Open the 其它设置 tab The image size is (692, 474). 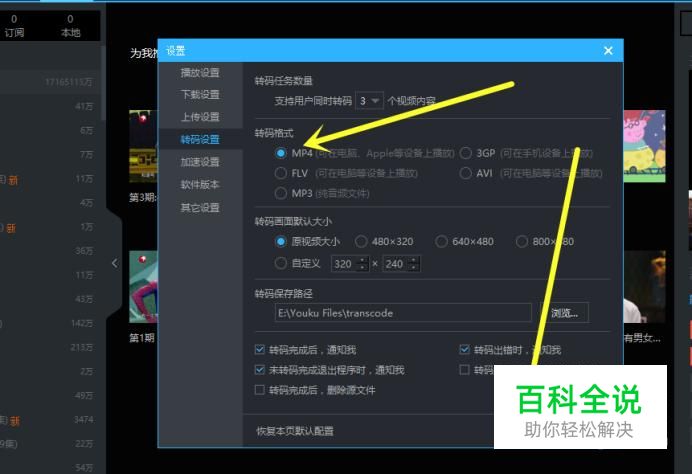pos(200,207)
